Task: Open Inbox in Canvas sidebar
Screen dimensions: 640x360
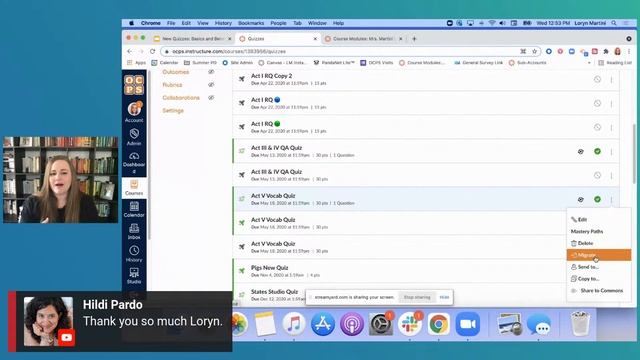Action: pos(134,231)
